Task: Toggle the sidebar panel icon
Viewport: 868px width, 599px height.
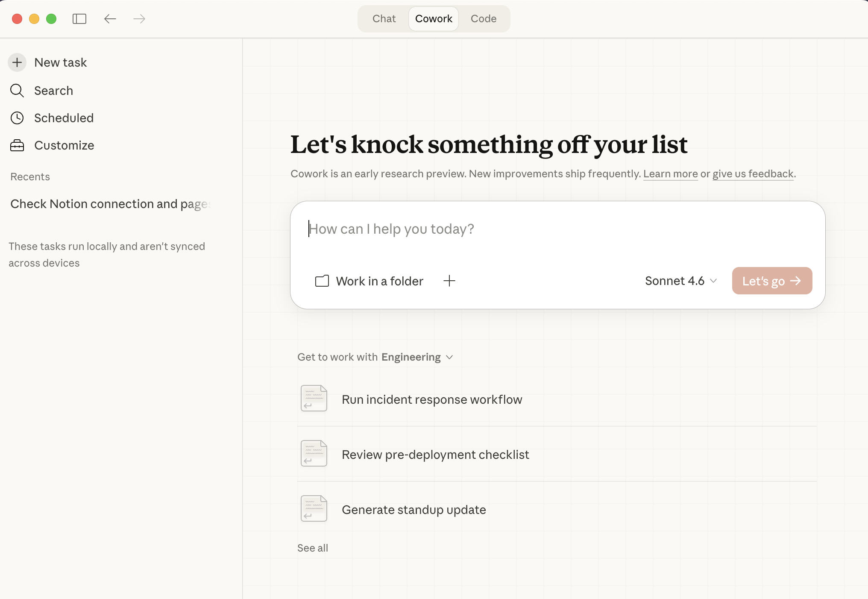Action: [79, 19]
